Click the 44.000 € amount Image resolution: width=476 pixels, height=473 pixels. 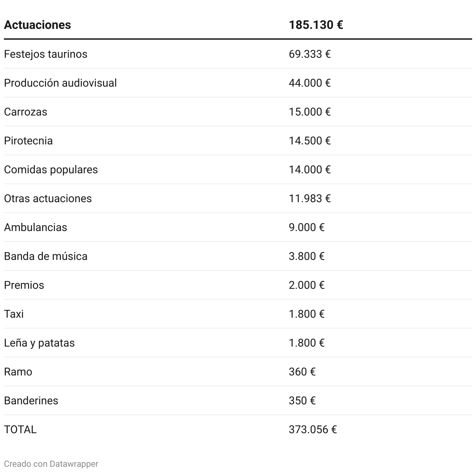point(309,83)
